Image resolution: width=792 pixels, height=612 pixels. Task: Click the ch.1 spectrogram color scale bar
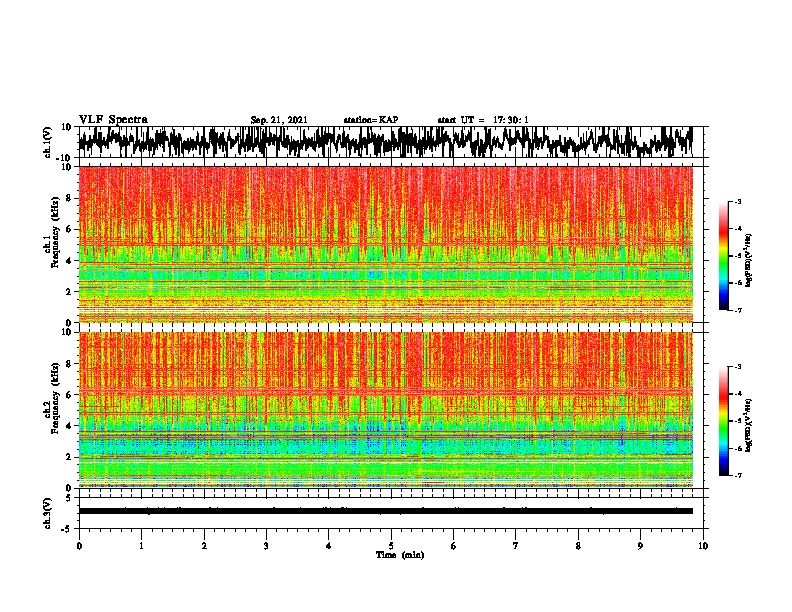tap(723, 256)
